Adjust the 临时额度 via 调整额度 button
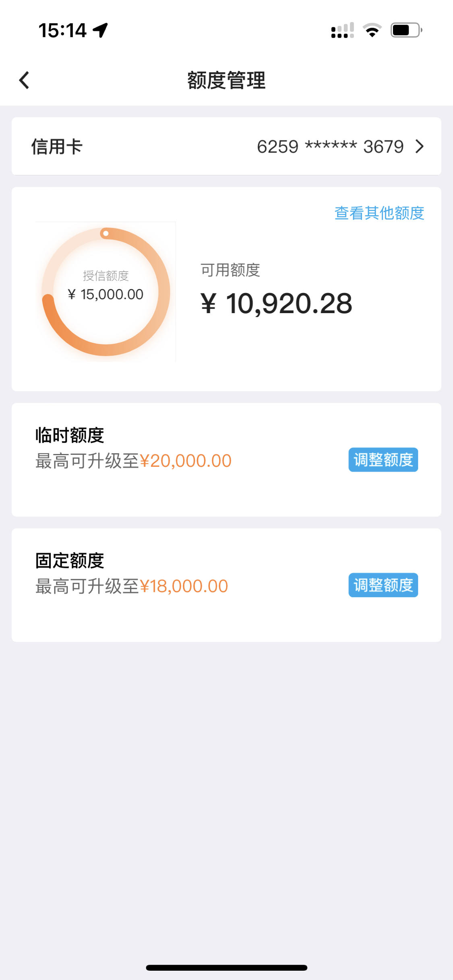This screenshot has height=980, width=453. 383,460
